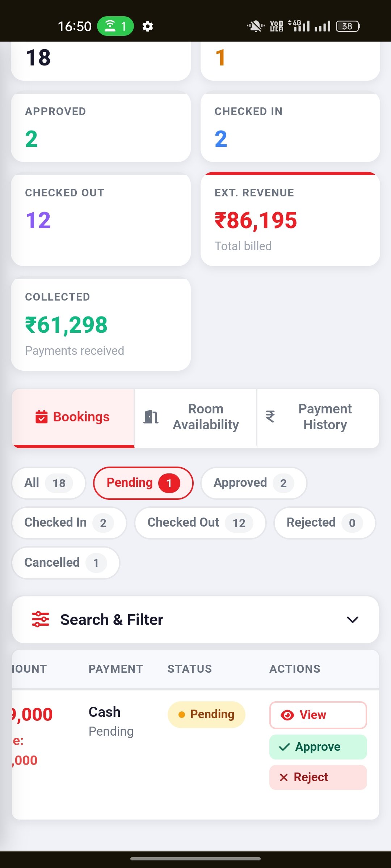
Task: Select the Pending filter chip
Action: [143, 483]
